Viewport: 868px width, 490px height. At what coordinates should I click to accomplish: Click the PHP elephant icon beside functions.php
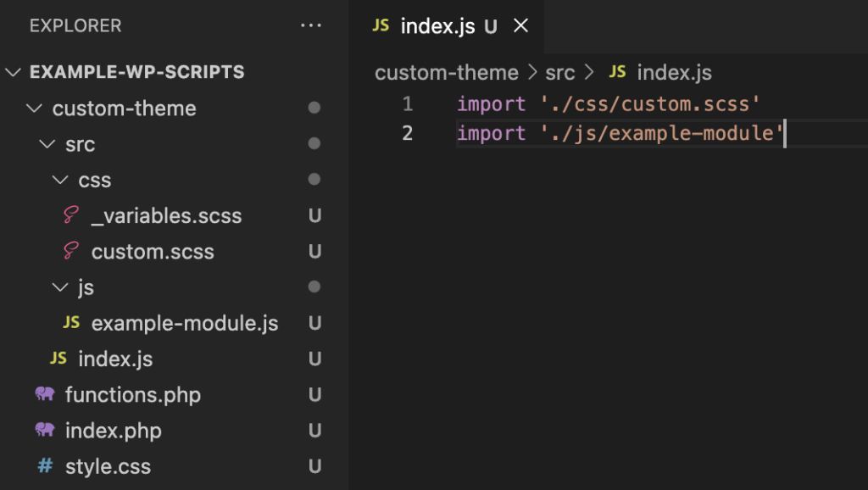coord(45,394)
